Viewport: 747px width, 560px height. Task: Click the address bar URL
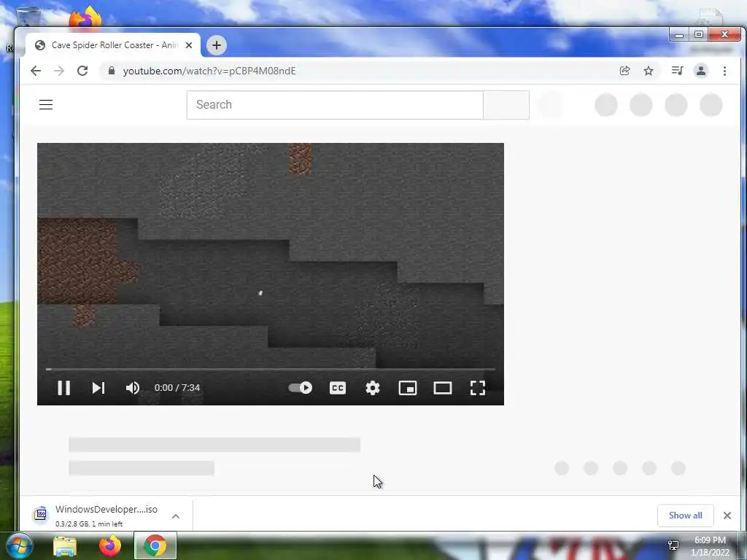click(209, 71)
